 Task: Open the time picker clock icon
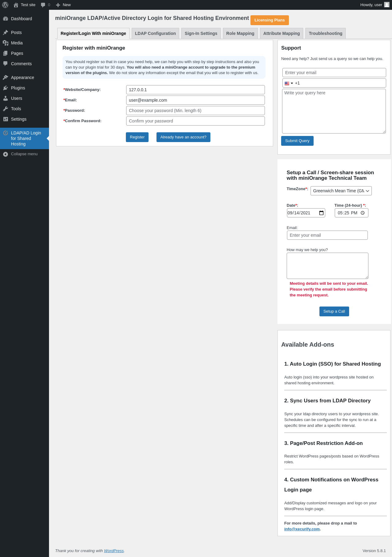point(363,213)
